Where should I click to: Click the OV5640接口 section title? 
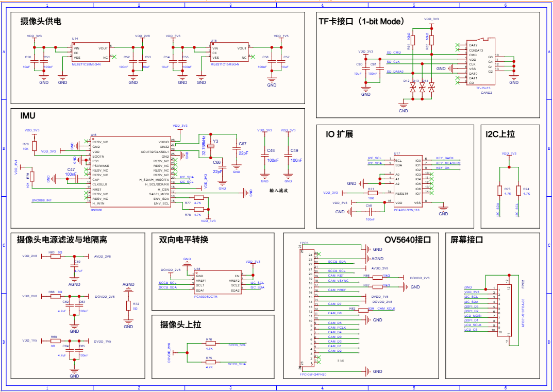408,240
